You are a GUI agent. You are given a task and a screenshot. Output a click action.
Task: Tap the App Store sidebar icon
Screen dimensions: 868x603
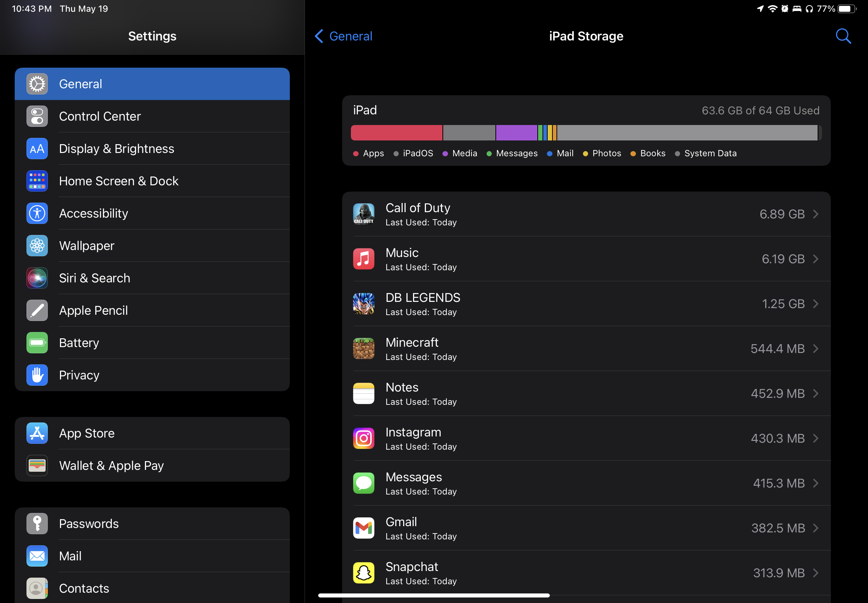point(37,433)
